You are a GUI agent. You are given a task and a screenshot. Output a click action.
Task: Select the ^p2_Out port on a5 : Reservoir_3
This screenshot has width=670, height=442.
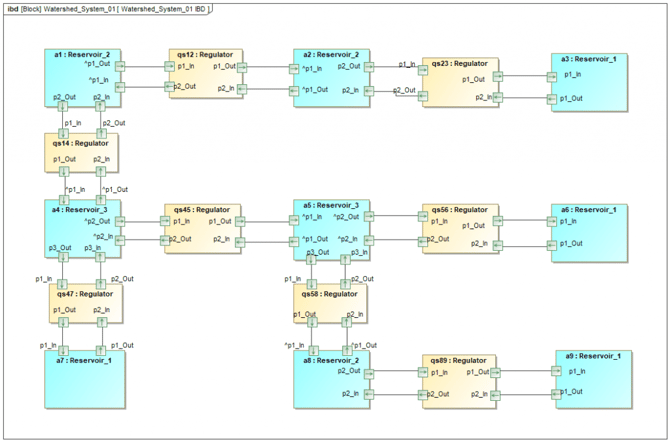tap(369, 216)
